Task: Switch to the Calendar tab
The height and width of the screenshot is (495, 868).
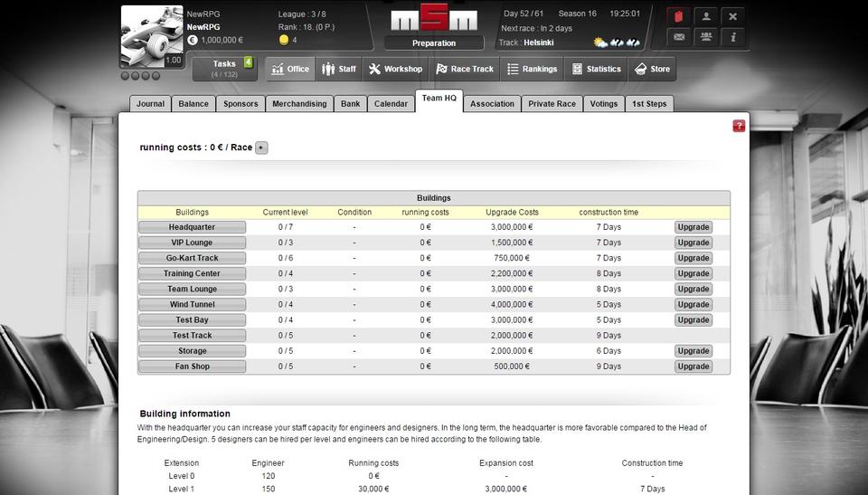Action: click(x=391, y=104)
